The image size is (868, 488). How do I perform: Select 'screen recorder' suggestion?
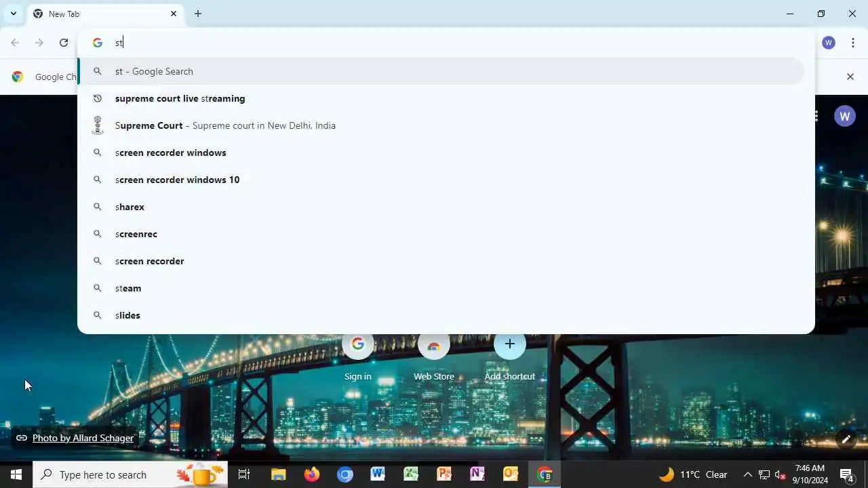441,261
